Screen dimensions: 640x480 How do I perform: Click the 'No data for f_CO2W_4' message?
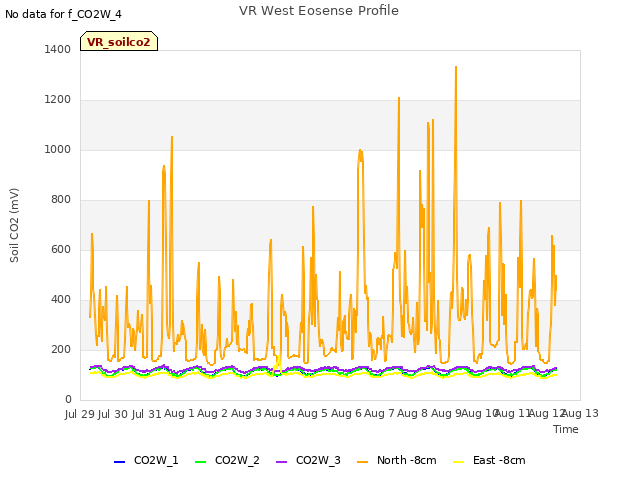(63, 15)
